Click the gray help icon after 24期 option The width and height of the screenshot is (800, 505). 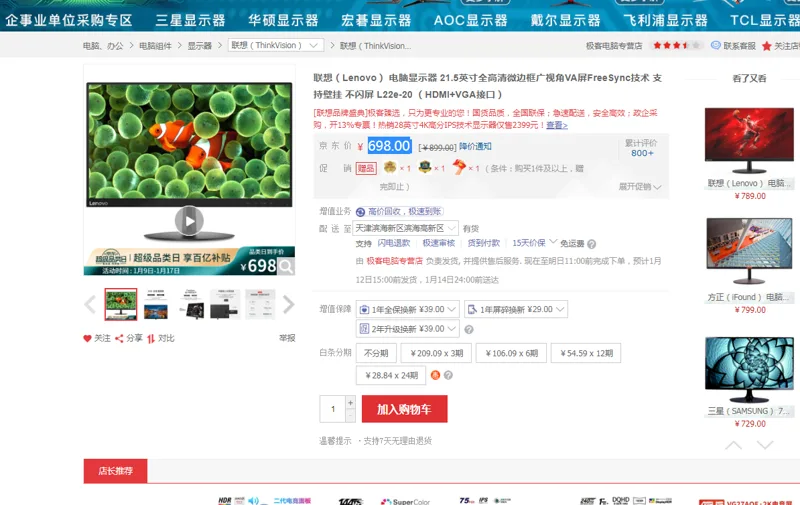click(448, 375)
